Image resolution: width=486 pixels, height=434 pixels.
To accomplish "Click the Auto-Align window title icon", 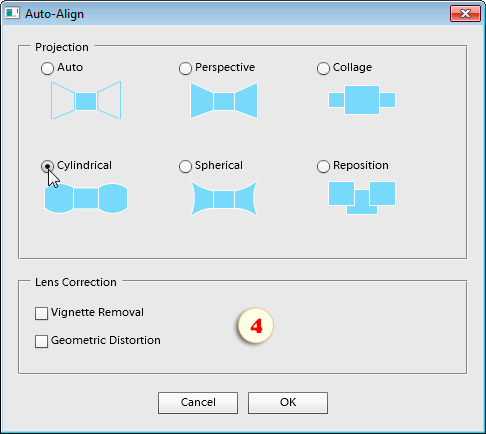I will click(12, 13).
